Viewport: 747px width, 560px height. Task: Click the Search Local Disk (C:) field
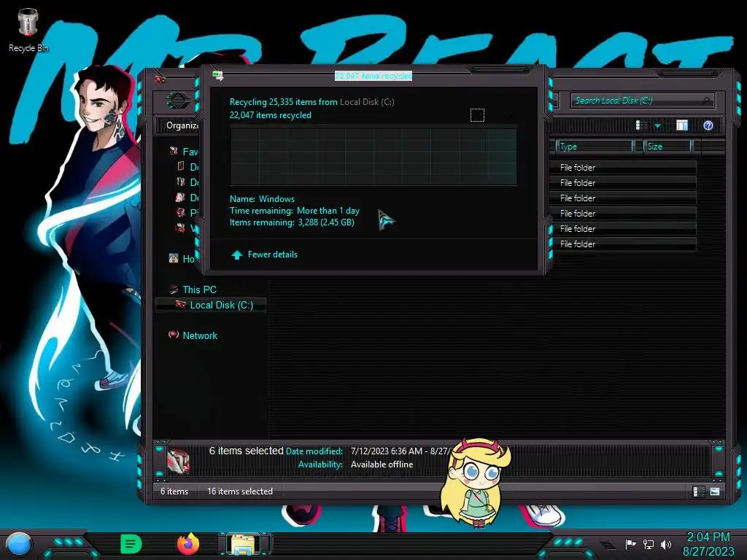pos(642,101)
